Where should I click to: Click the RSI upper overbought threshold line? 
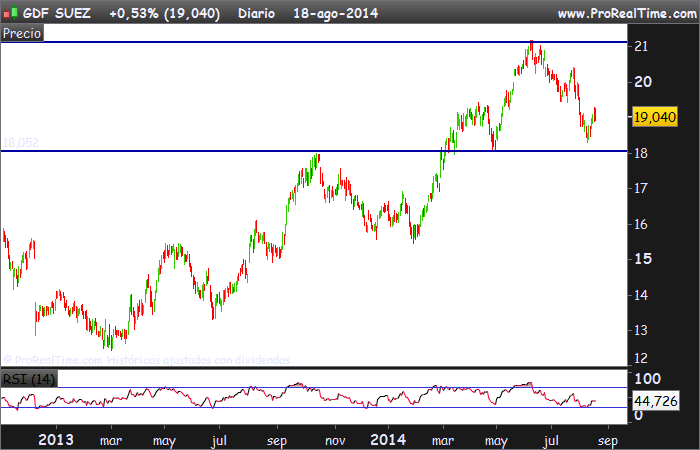pos(314,388)
